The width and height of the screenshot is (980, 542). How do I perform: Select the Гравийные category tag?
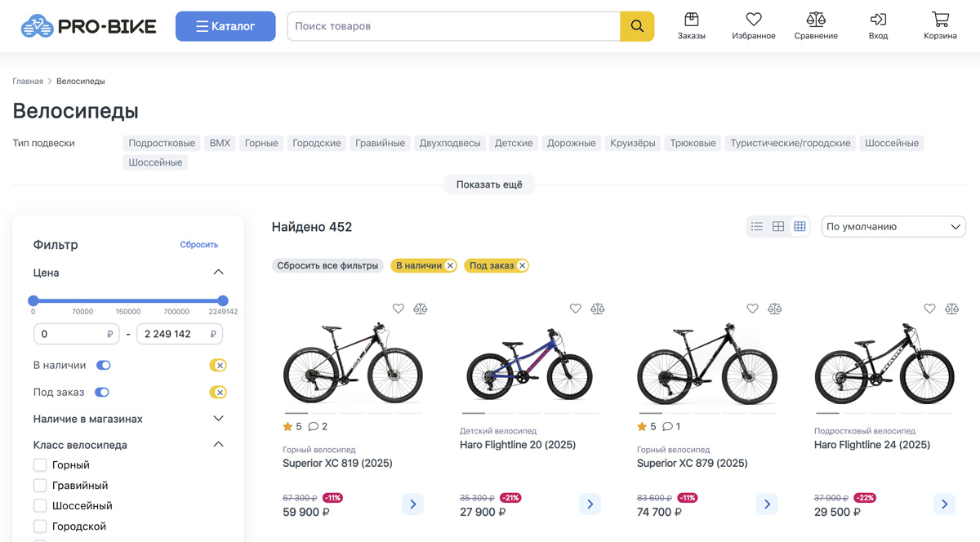(x=381, y=143)
